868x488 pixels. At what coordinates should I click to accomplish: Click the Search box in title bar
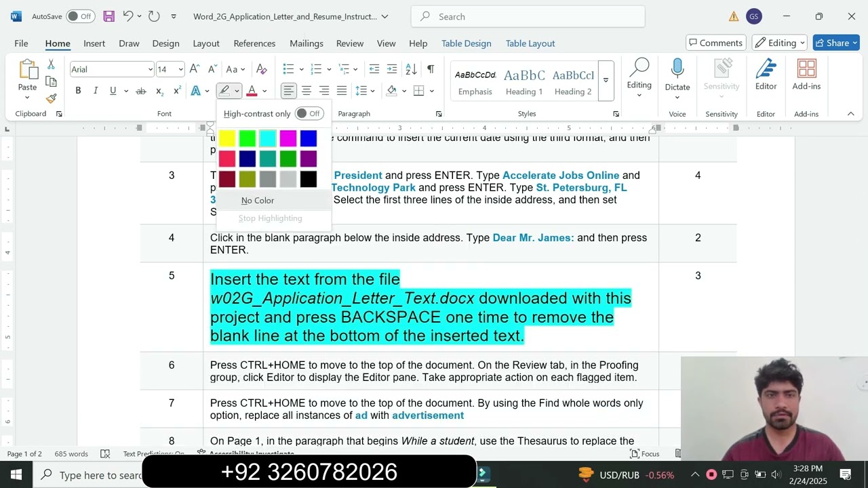(528, 16)
